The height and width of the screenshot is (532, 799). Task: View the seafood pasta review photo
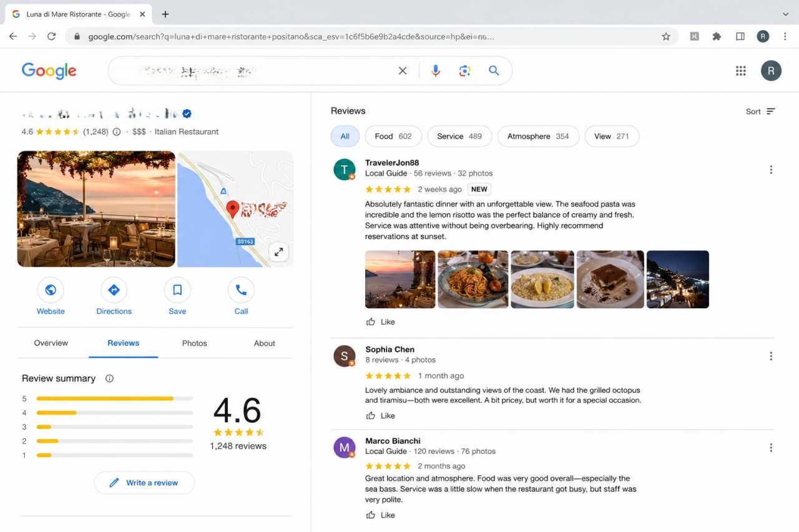pyautogui.click(x=473, y=279)
